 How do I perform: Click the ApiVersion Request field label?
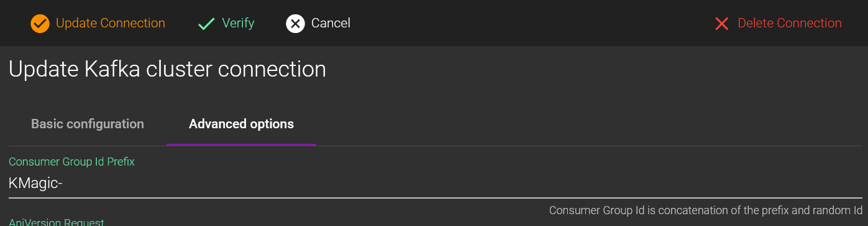57,222
